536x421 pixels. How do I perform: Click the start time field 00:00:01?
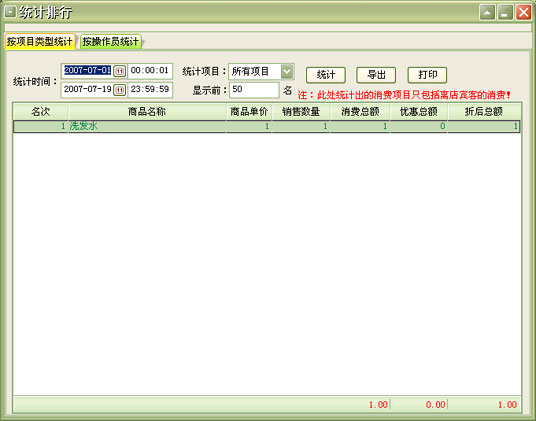[150, 71]
